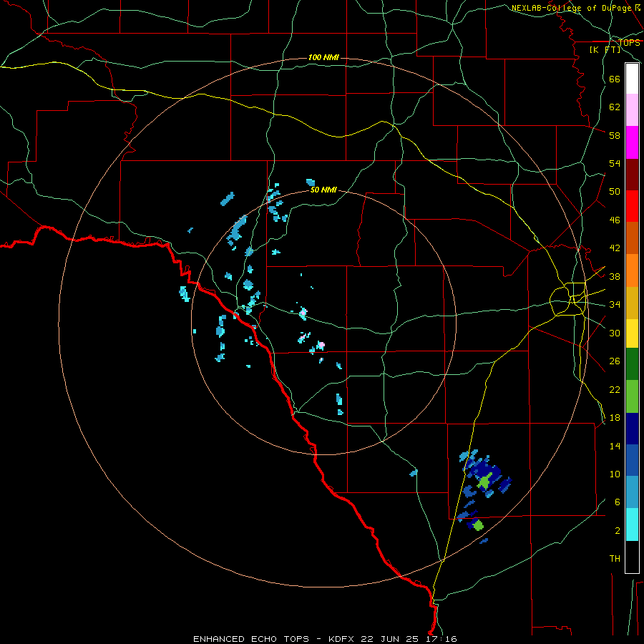
Task: Click the "22 JUN 25" date in the caption
Action: click(390, 639)
